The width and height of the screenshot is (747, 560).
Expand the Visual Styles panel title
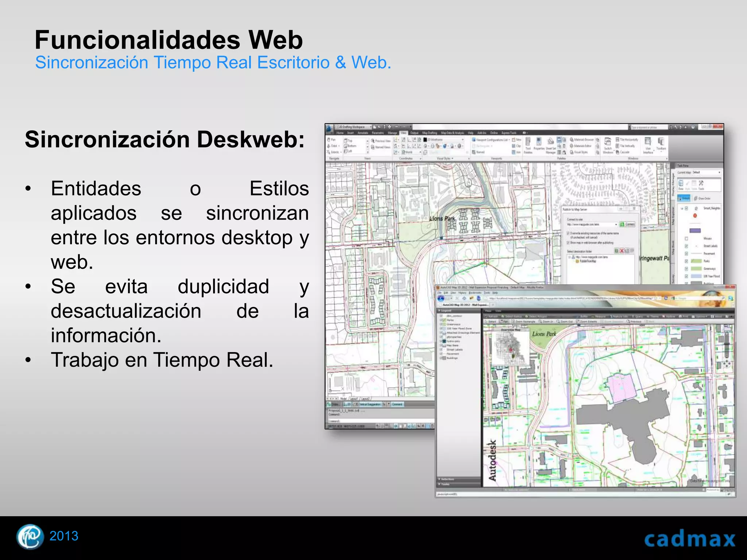point(446,159)
